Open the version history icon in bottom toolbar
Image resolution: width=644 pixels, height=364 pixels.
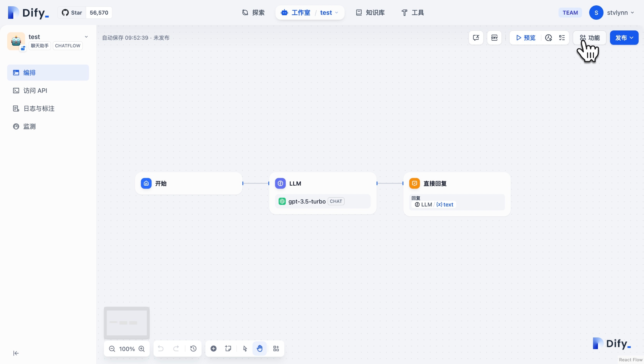tap(193, 348)
